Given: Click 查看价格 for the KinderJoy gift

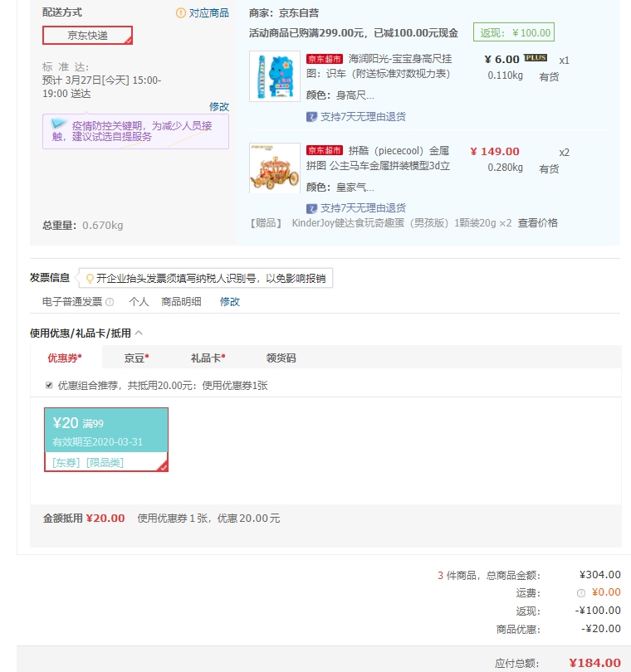Looking at the screenshot, I should pyautogui.click(x=537, y=223).
